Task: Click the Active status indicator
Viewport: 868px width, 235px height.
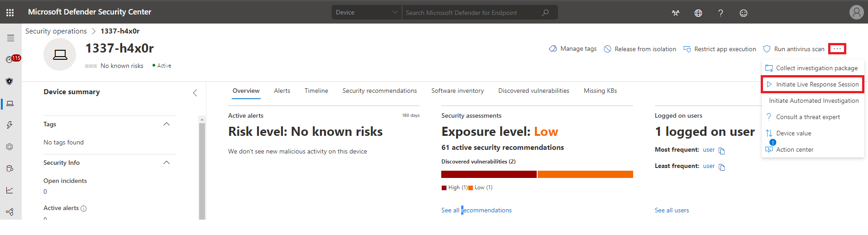Action: point(162,66)
